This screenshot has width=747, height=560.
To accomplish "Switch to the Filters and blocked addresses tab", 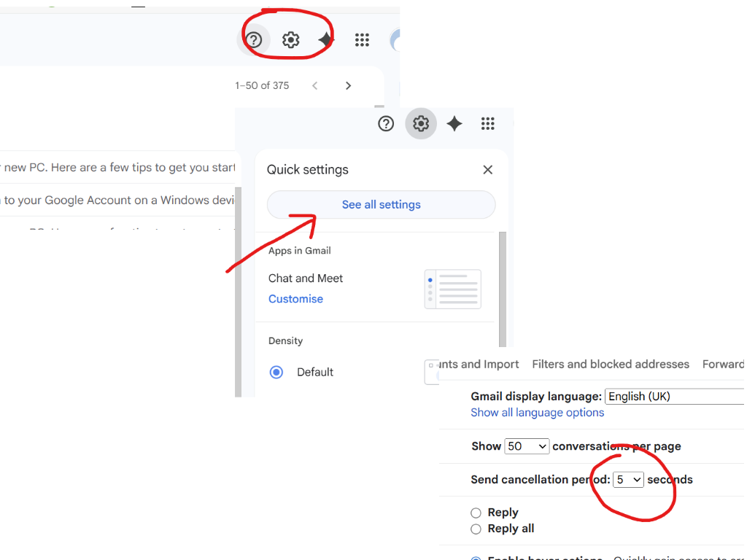I will coord(611,364).
